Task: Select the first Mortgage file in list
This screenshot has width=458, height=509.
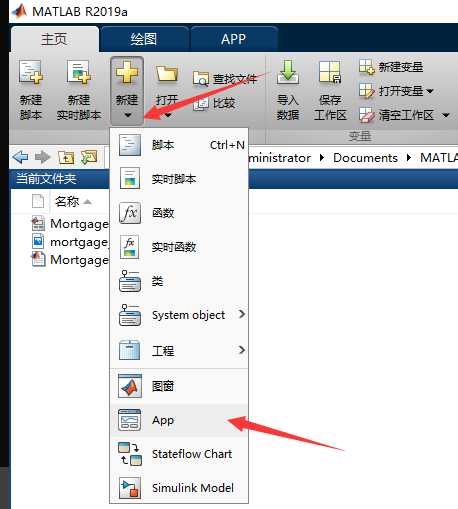Action: click(x=70, y=224)
